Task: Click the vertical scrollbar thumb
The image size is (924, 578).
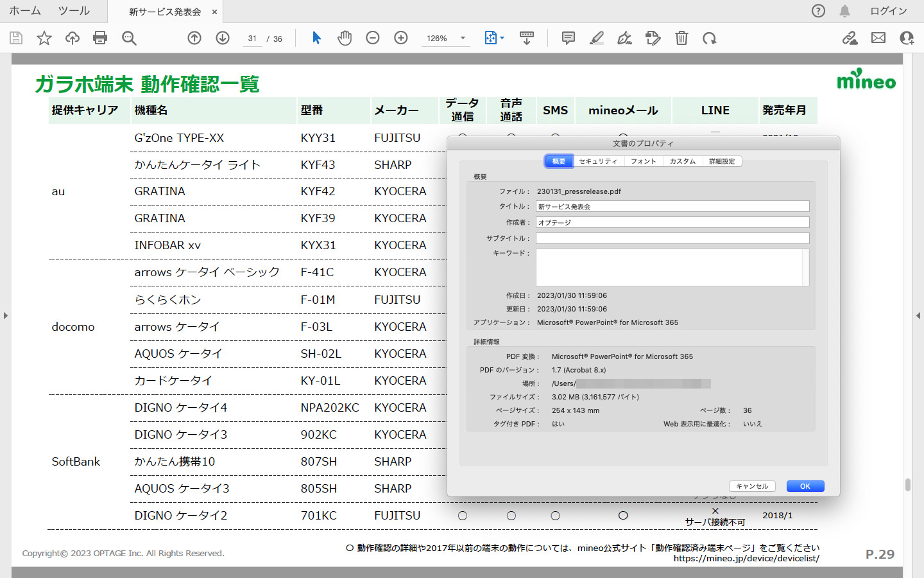Action: click(x=908, y=485)
